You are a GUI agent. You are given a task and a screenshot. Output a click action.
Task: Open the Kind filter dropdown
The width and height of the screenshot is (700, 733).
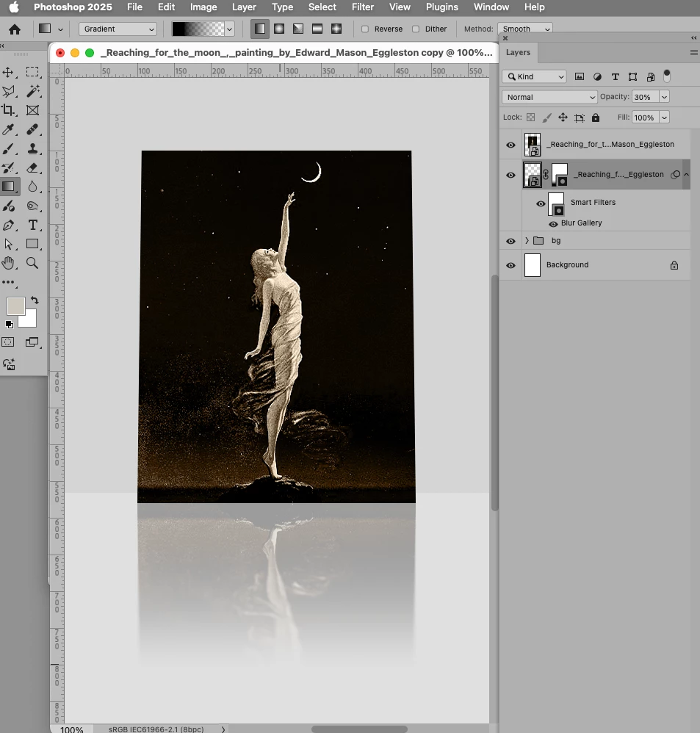[535, 76]
